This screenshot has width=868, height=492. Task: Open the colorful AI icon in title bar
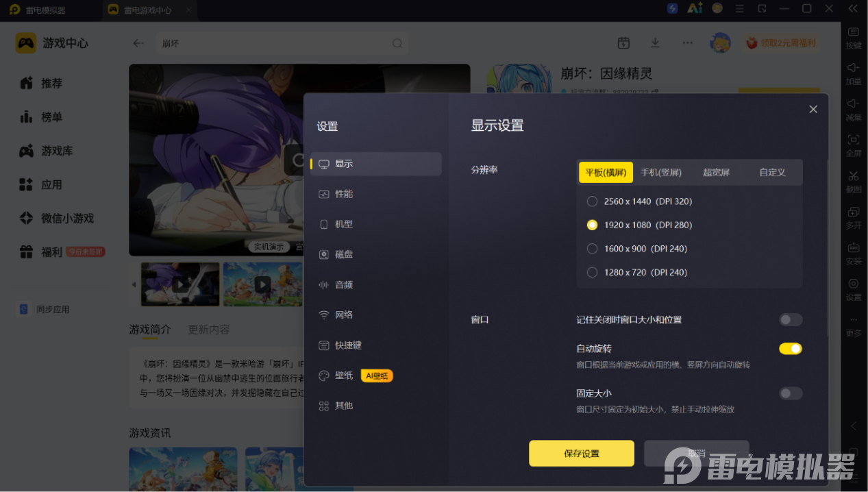[695, 8]
